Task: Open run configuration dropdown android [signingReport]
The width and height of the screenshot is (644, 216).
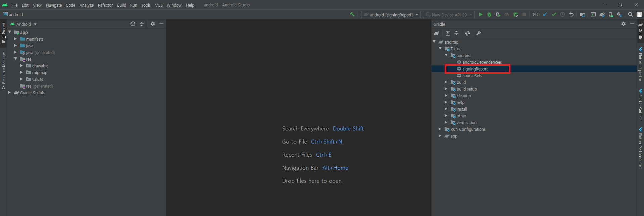Action: click(391, 15)
